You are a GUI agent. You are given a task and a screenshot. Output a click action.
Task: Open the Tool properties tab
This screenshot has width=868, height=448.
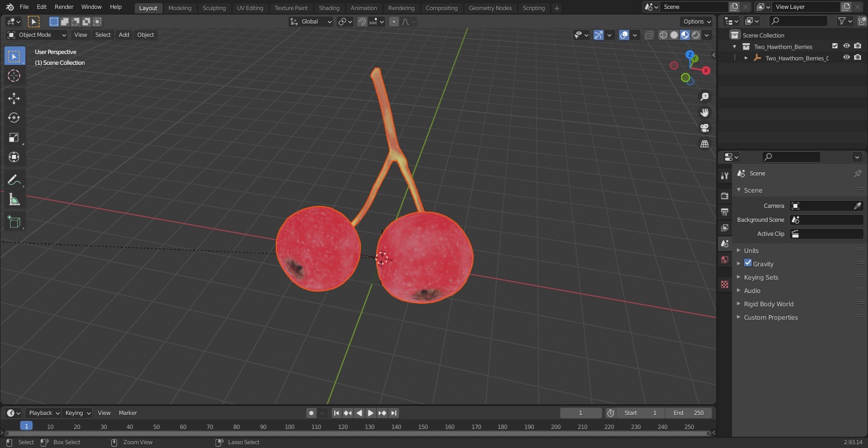click(724, 176)
